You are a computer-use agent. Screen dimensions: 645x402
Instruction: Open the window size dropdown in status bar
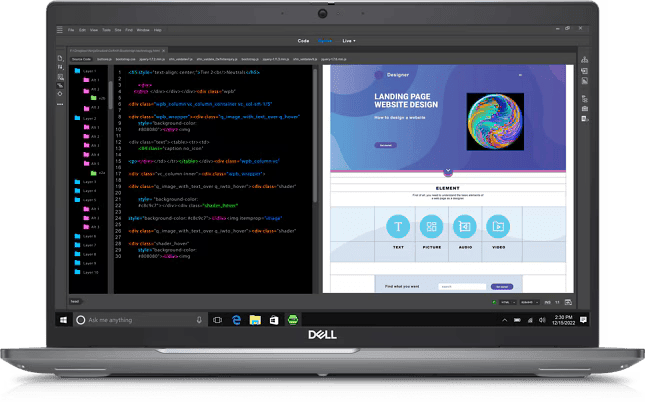pos(529,302)
